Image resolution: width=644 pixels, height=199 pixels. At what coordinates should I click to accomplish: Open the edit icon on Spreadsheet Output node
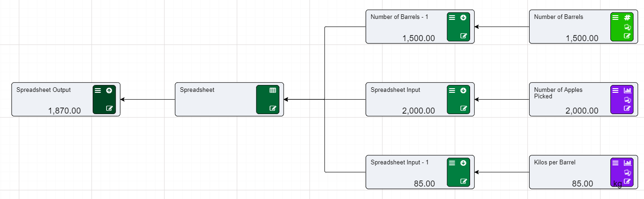(x=109, y=109)
